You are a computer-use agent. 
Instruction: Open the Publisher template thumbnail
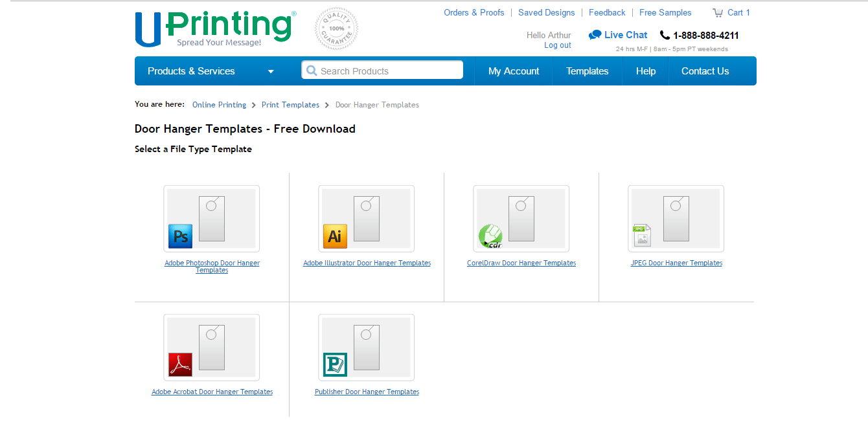(x=366, y=348)
